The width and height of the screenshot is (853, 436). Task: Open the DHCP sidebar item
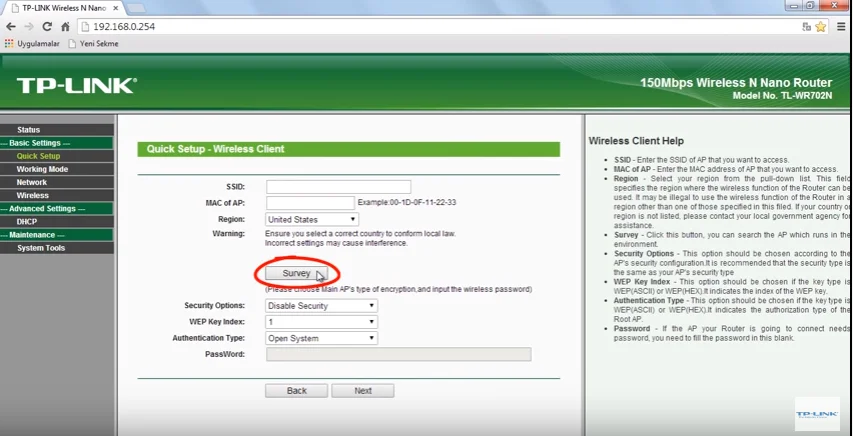(x=27, y=222)
